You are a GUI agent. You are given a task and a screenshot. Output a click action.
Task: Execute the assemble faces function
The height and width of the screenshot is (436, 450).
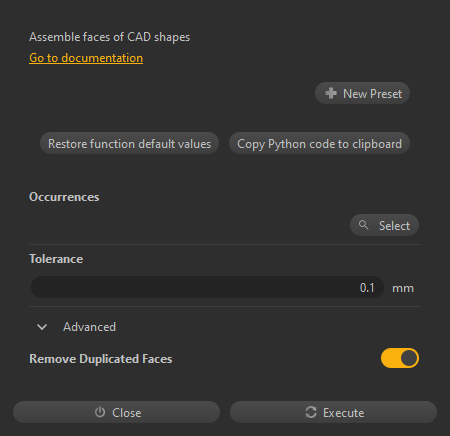tap(333, 412)
